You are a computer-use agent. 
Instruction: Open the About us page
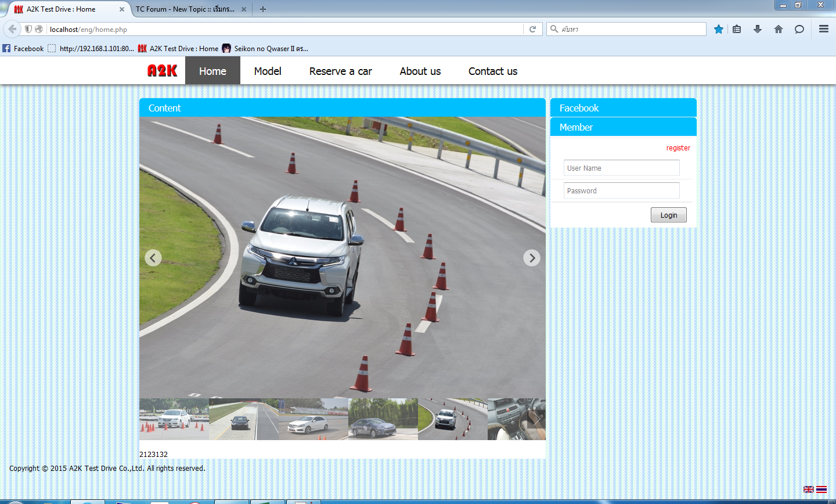click(420, 71)
